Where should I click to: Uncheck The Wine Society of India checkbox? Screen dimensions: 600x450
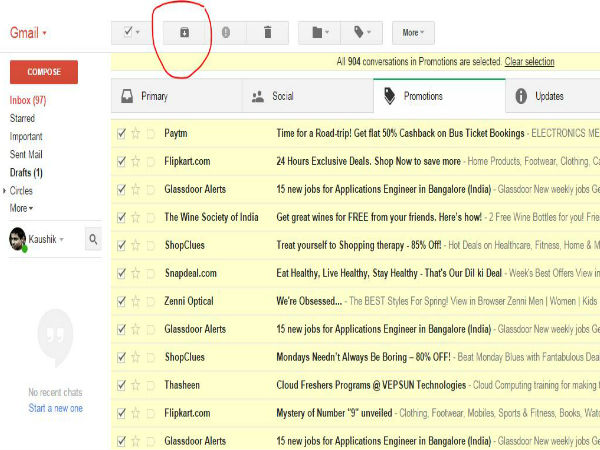[121, 217]
